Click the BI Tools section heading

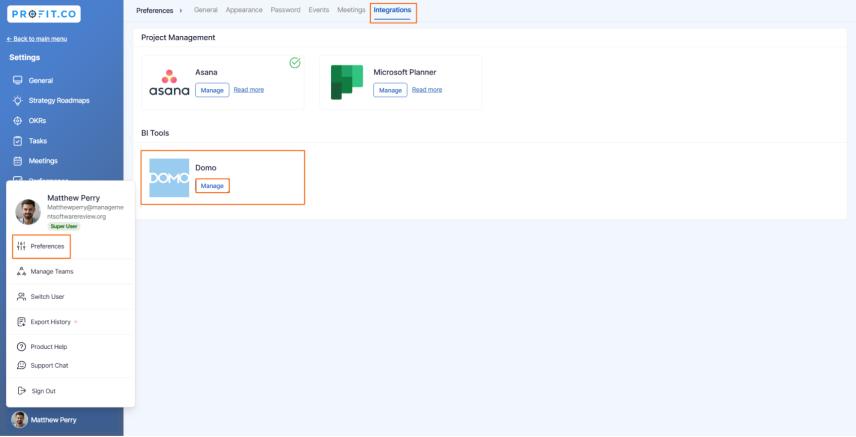(155, 133)
